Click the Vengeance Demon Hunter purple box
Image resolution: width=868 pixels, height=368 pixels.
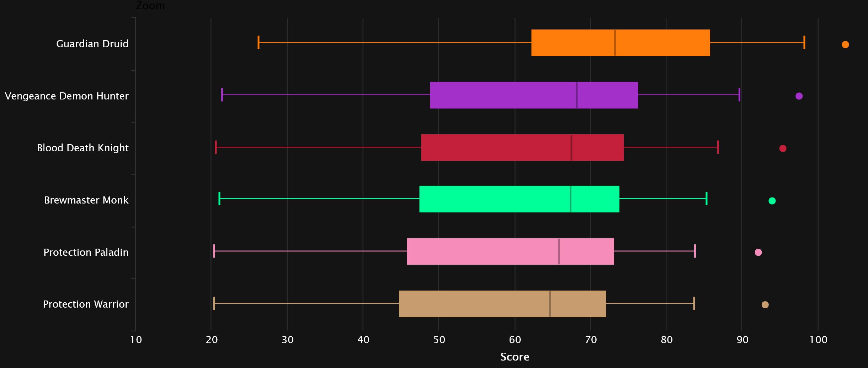[x=534, y=95]
